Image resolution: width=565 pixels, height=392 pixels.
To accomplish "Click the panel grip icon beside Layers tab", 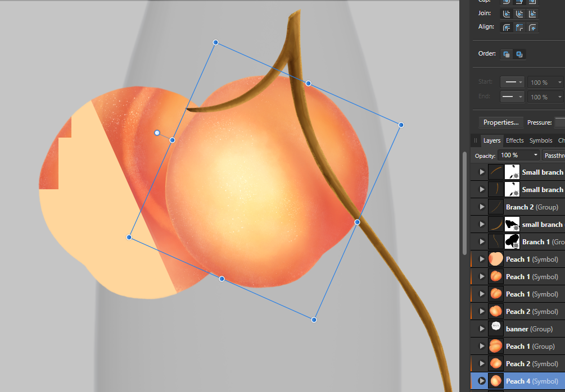I will (475, 140).
